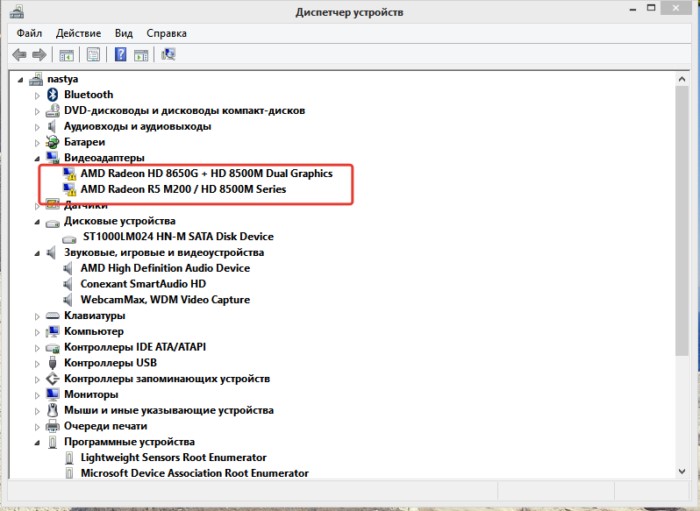Viewport: 700px width, 511px height.
Task: Open the Файл menu
Action: (29, 33)
